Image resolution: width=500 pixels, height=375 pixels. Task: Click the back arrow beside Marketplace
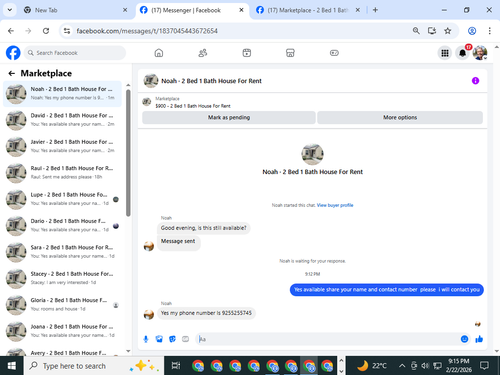point(12,73)
